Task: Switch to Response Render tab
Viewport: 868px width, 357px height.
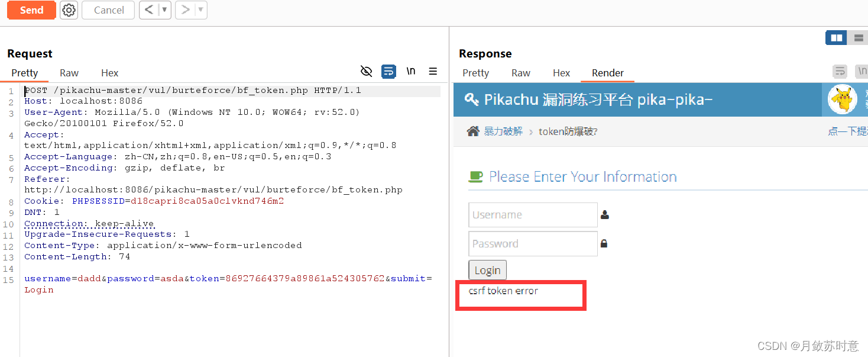Action: click(608, 73)
